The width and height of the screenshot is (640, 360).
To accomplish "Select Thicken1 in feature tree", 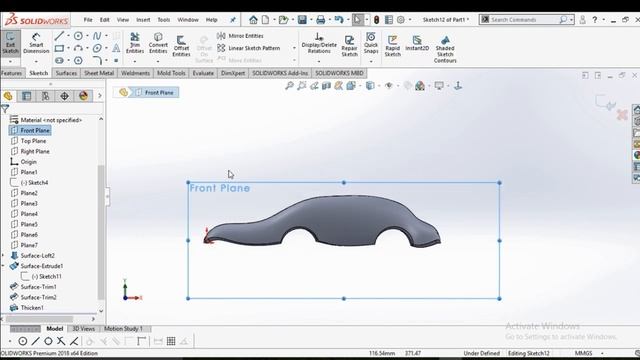I will [27, 308].
